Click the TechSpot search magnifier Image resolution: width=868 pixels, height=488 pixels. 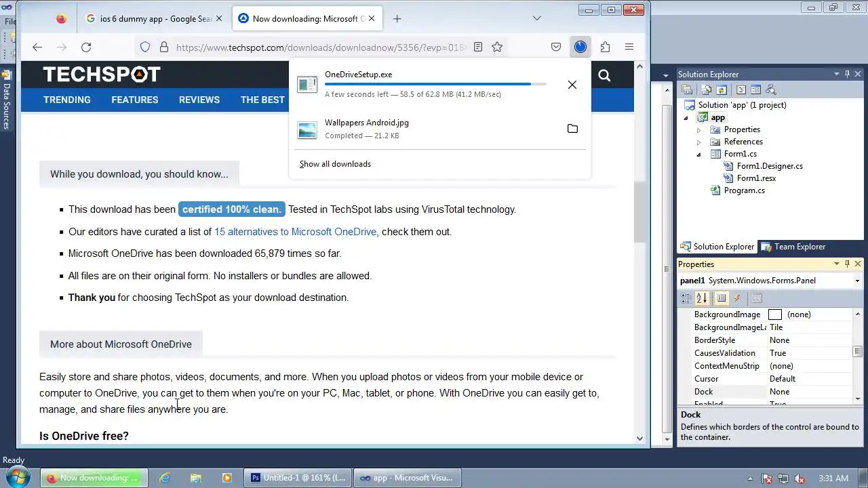coord(604,75)
